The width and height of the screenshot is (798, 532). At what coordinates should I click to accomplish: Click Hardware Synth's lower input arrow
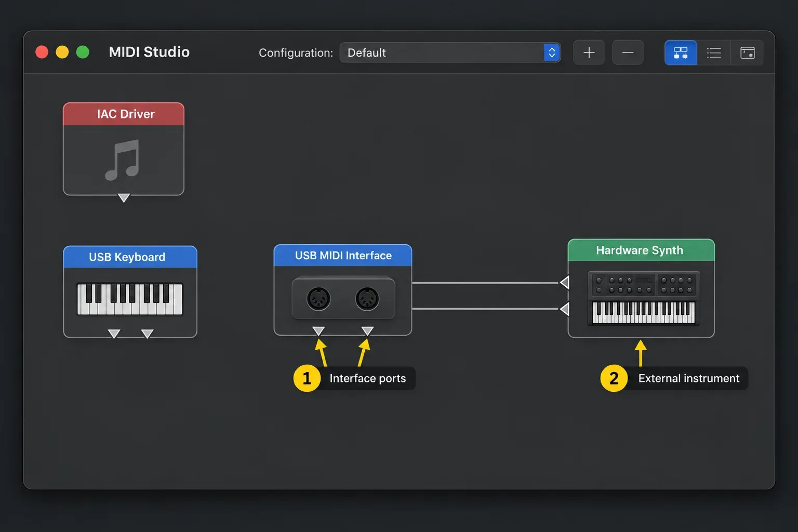tap(565, 309)
